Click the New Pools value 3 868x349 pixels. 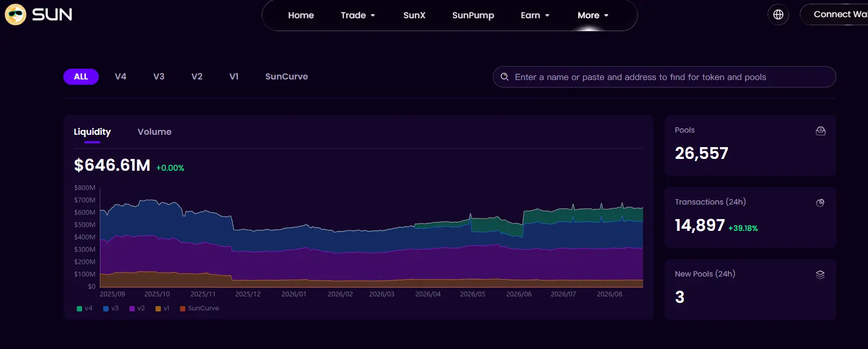[x=680, y=297]
